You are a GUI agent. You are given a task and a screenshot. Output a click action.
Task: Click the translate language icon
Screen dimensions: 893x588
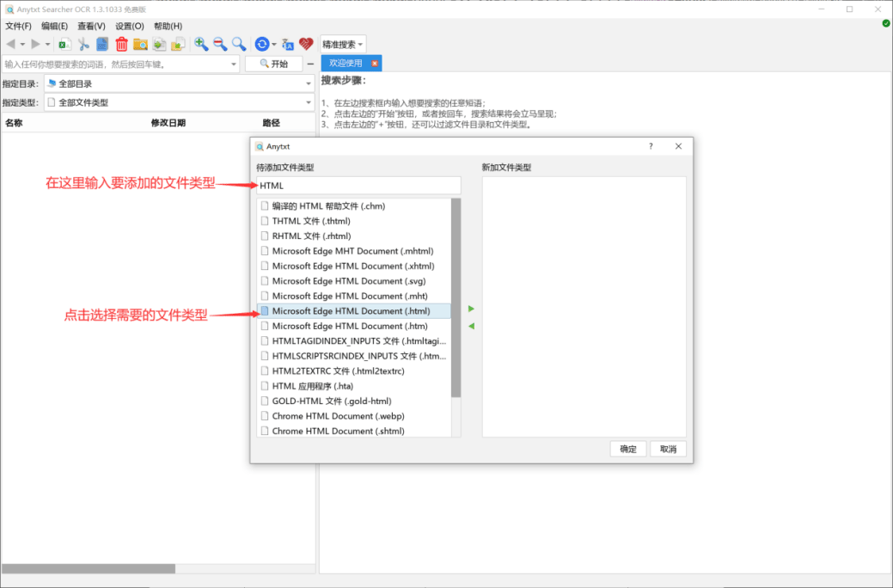(x=288, y=44)
